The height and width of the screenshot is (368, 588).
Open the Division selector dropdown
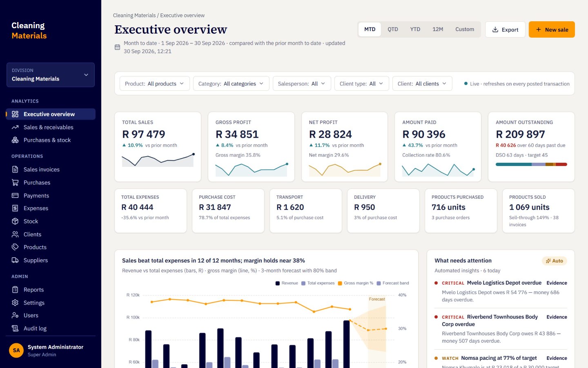pyautogui.click(x=51, y=75)
